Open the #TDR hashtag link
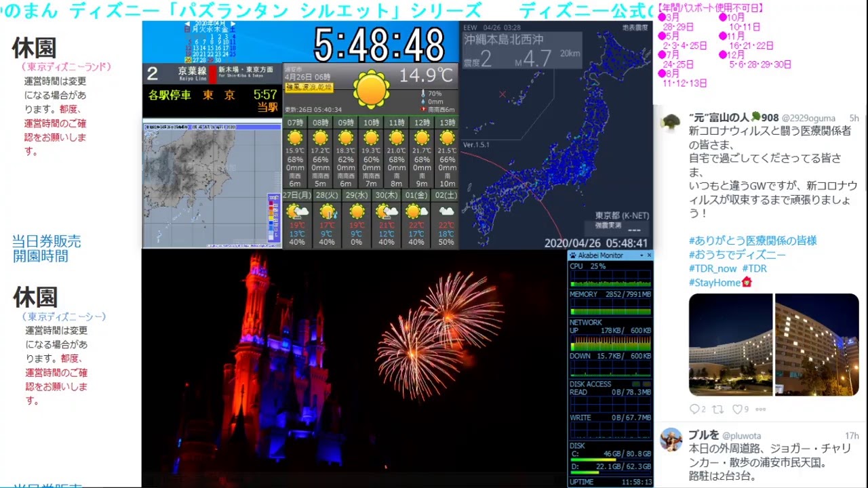Viewport: 868px width, 488px height. pyautogui.click(x=755, y=268)
